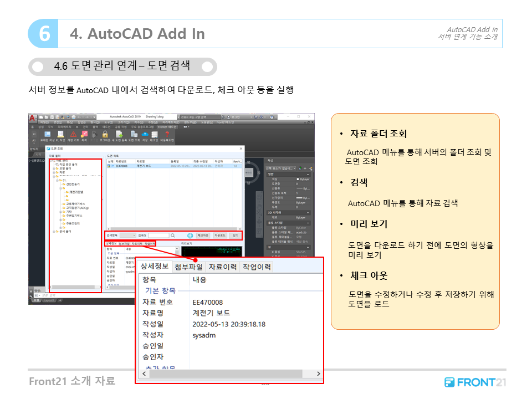This screenshot has height=399, width=532.
Task: Click the PL 작성 ribbon icon
Action: pos(60,135)
